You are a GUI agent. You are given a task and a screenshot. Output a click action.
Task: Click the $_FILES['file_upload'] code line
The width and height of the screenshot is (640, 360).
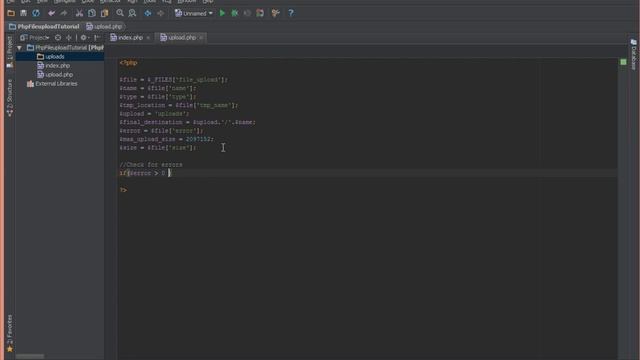click(174, 80)
